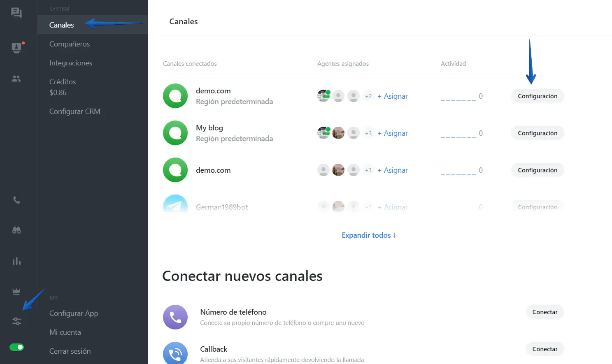Open the chats icon in left sidebar
Viewport: 612px width, 364px height.
click(16, 13)
